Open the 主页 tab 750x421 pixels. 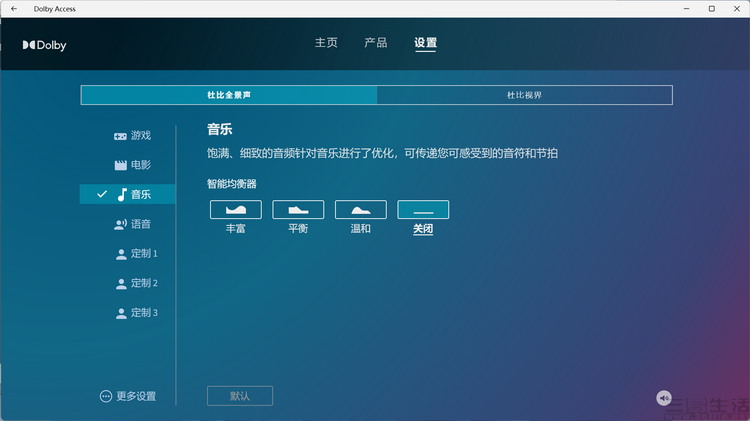click(326, 43)
